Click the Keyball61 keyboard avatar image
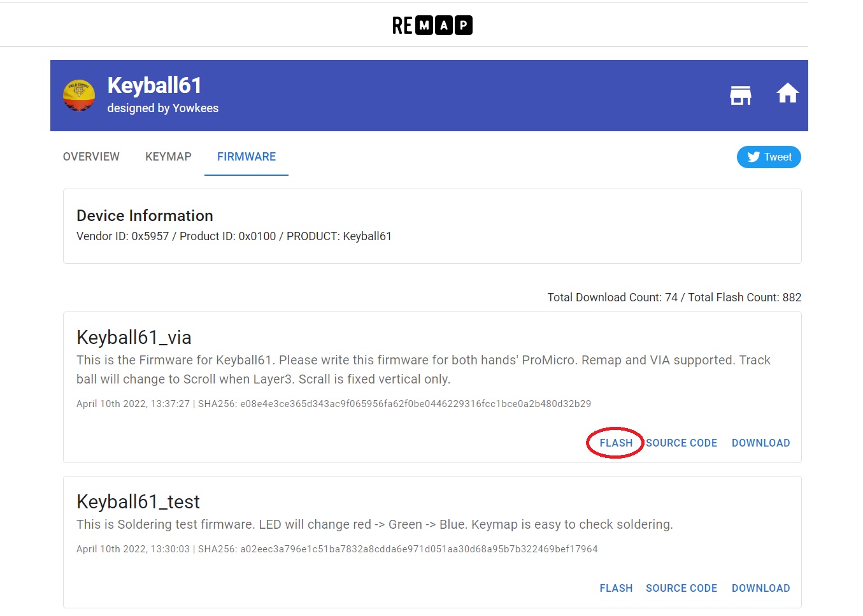Screen dimensions: 863x616 tap(79, 96)
